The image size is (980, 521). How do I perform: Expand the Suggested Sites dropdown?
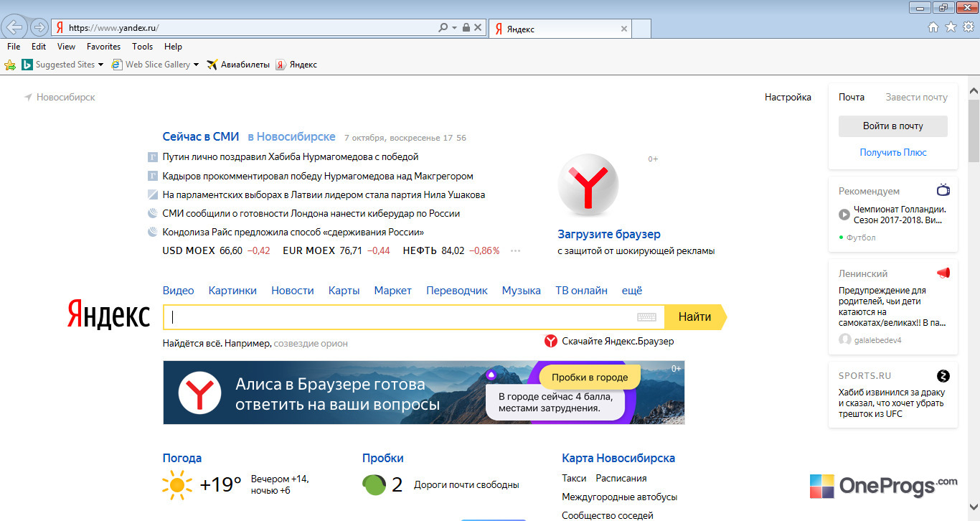pyautogui.click(x=100, y=65)
